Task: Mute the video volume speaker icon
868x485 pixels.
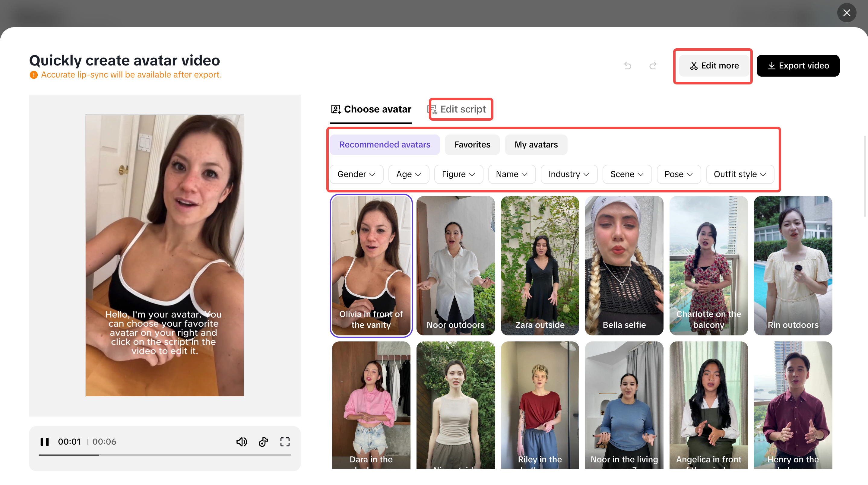Action: [x=241, y=442]
